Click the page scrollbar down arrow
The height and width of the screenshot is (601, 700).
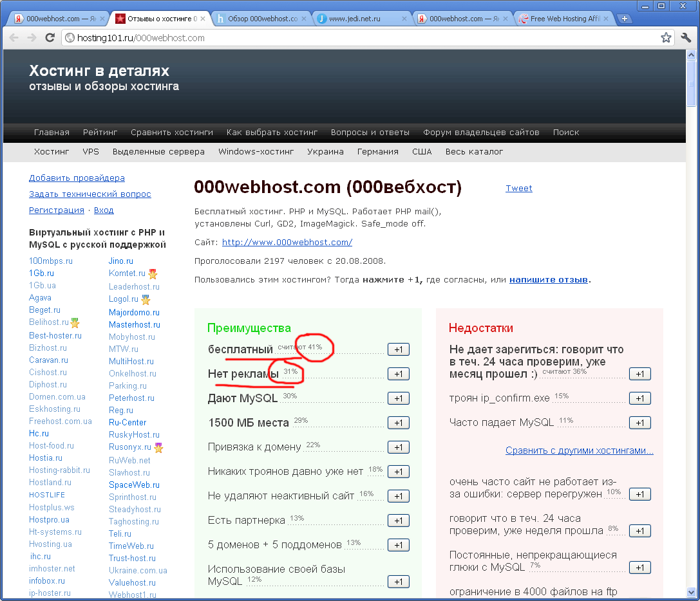click(x=691, y=593)
